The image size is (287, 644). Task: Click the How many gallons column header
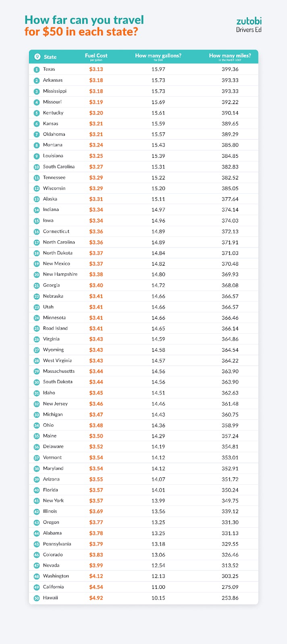(x=158, y=56)
